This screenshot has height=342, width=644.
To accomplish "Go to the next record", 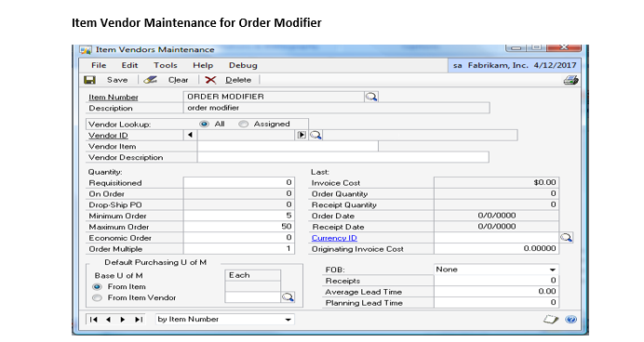I will tap(123, 320).
